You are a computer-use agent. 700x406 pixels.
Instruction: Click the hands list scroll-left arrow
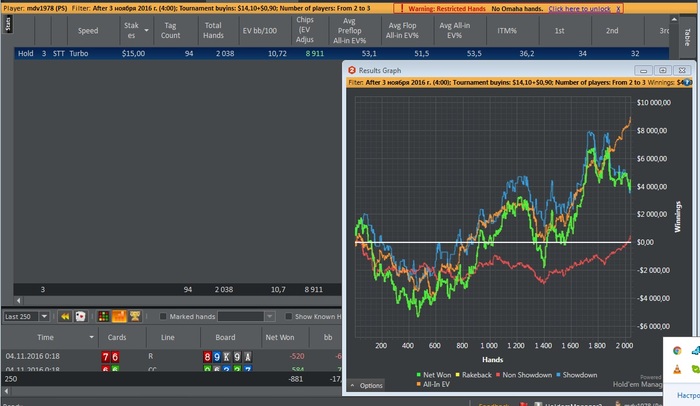tap(6, 391)
